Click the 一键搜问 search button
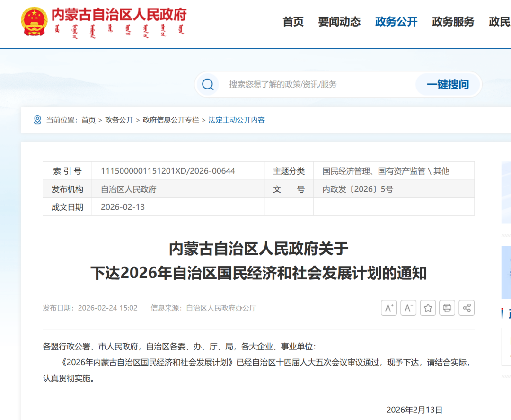Screen dimensions: 511x420 448,84
